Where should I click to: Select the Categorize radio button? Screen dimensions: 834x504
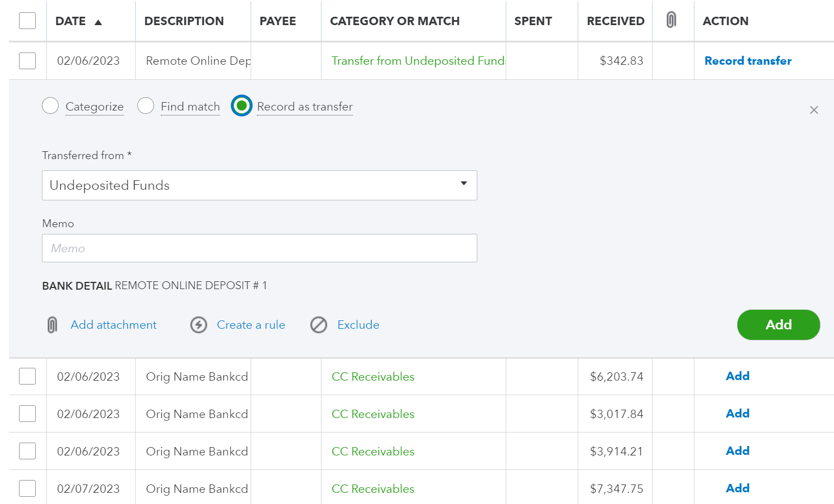50,105
